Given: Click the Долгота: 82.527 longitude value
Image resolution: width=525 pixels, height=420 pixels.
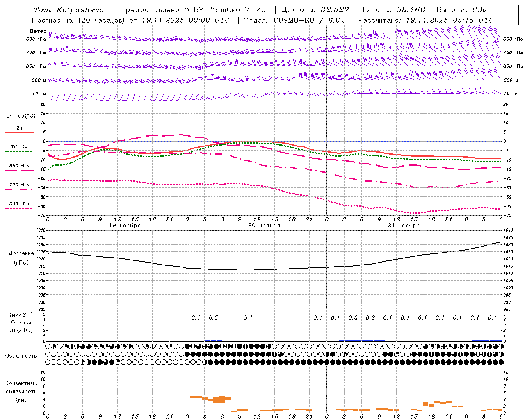Looking at the screenshot, I should pyautogui.click(x=315, y=10).
